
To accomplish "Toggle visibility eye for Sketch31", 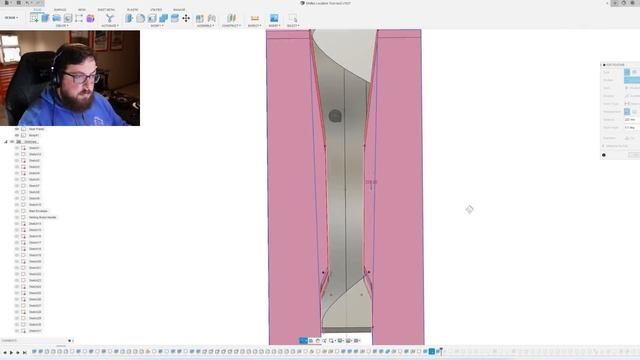I will [17, 331].
